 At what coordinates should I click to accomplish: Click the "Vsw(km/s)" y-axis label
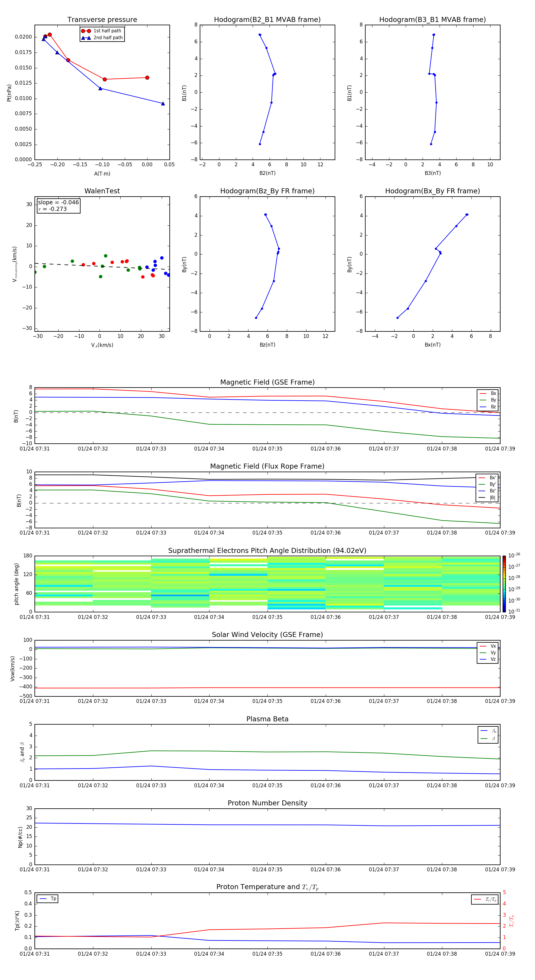[12, 668]
